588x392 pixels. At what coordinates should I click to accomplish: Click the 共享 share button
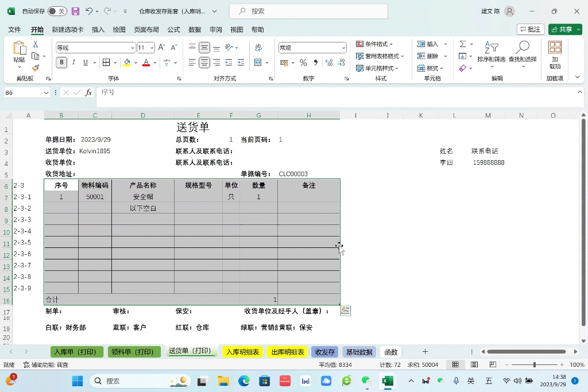(564, 29)
